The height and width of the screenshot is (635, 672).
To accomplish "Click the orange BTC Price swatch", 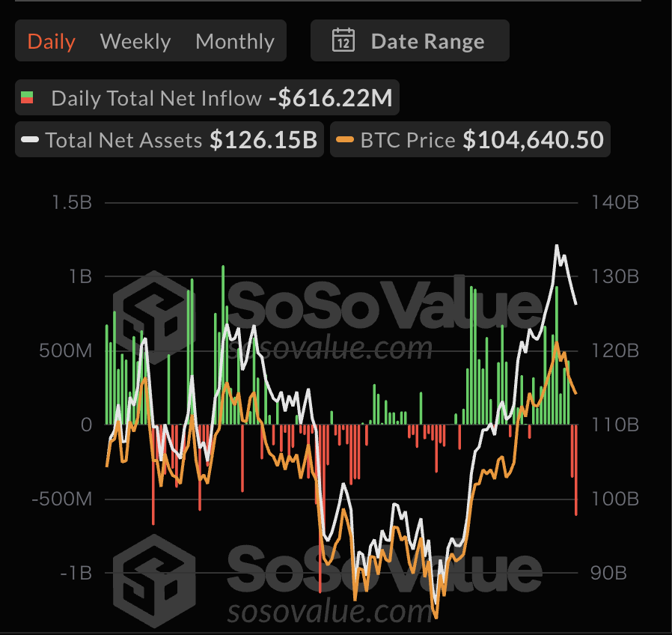I will 345,139.
